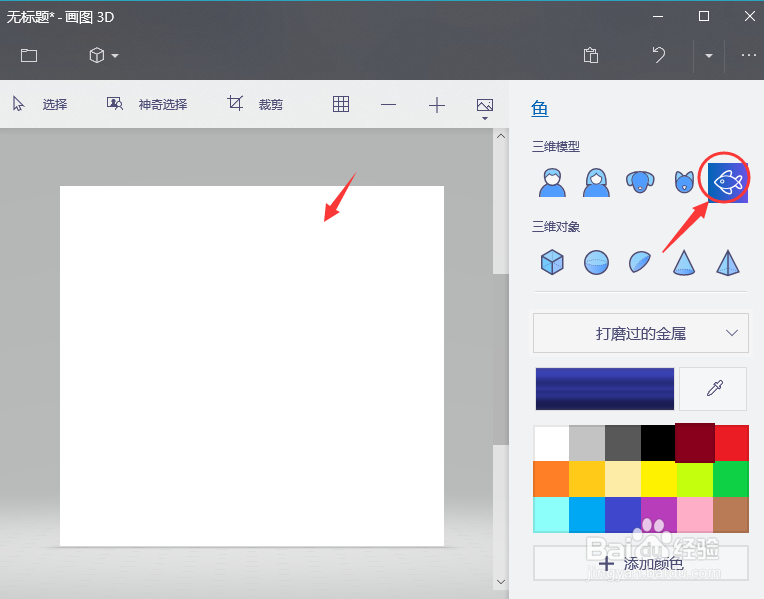764x599 pixels.
Task: Pick the cube 3D object
Action: [552, 262]
